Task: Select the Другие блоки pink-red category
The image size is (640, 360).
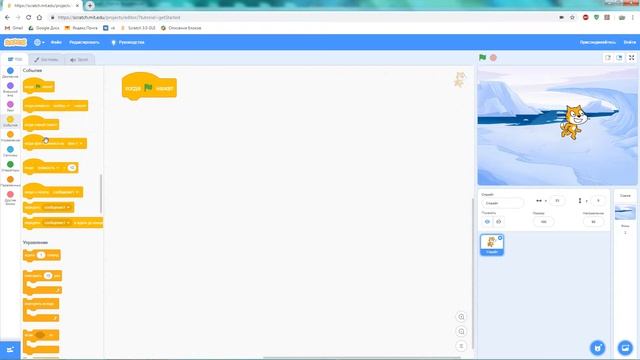Action: tap(10, 194)
